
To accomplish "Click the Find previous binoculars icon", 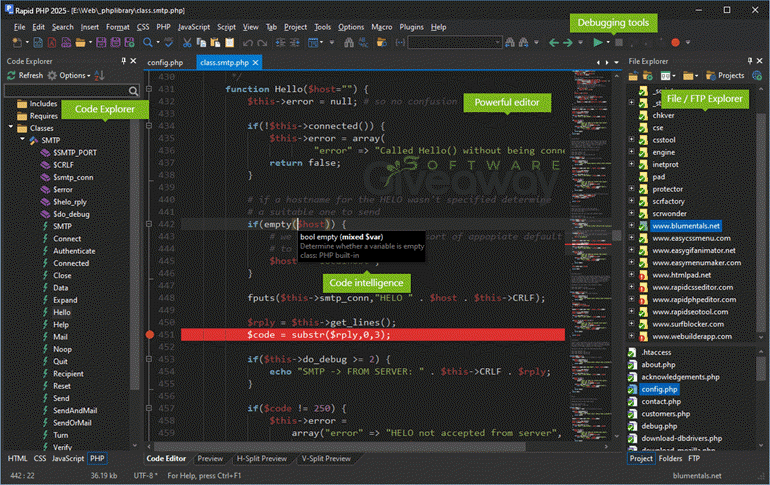I will coord(510,43).
